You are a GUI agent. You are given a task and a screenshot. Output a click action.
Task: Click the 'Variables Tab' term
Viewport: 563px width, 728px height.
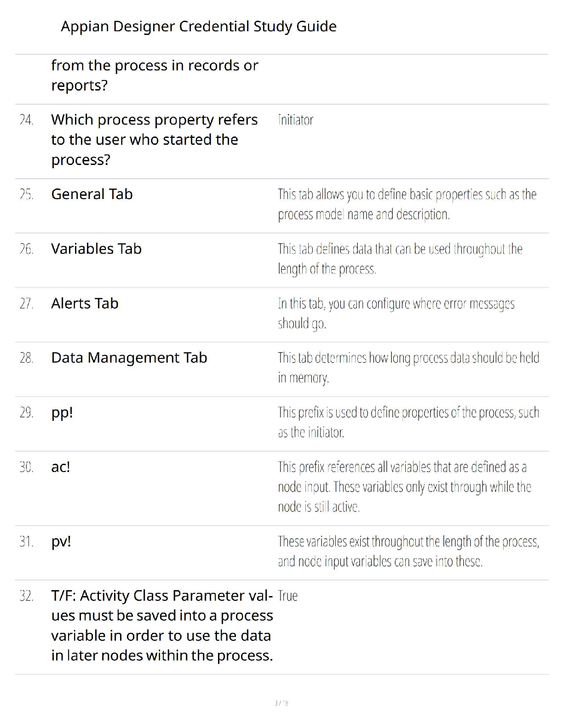click(96, 249)
